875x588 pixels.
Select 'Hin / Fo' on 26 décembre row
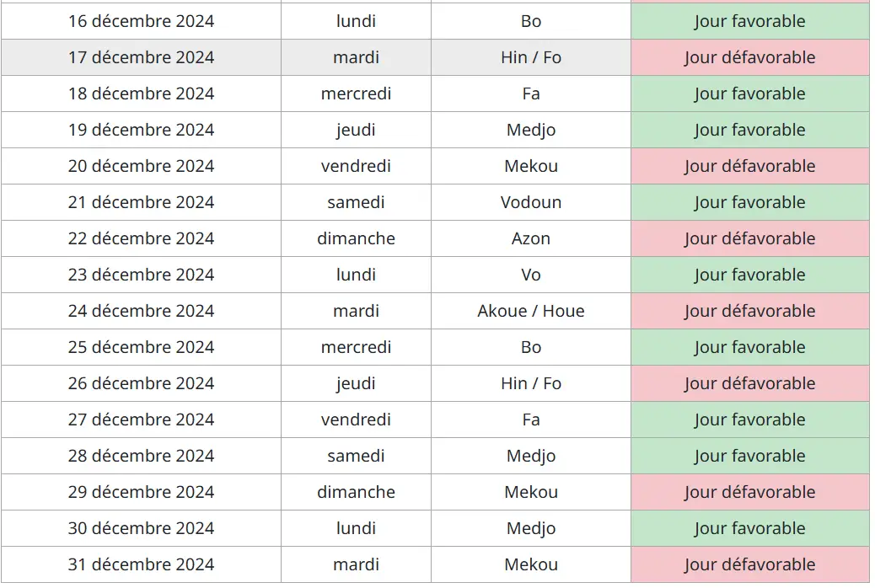(x=531, y=383)
